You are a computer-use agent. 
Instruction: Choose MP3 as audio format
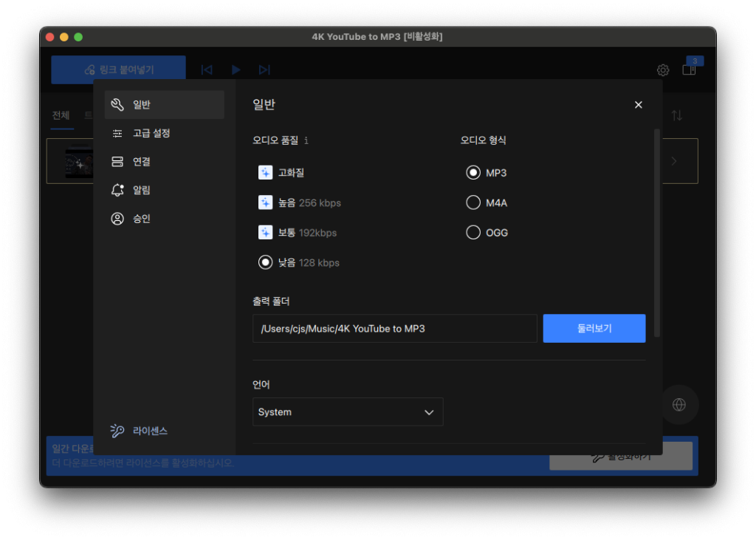click(x=473, y=173)
